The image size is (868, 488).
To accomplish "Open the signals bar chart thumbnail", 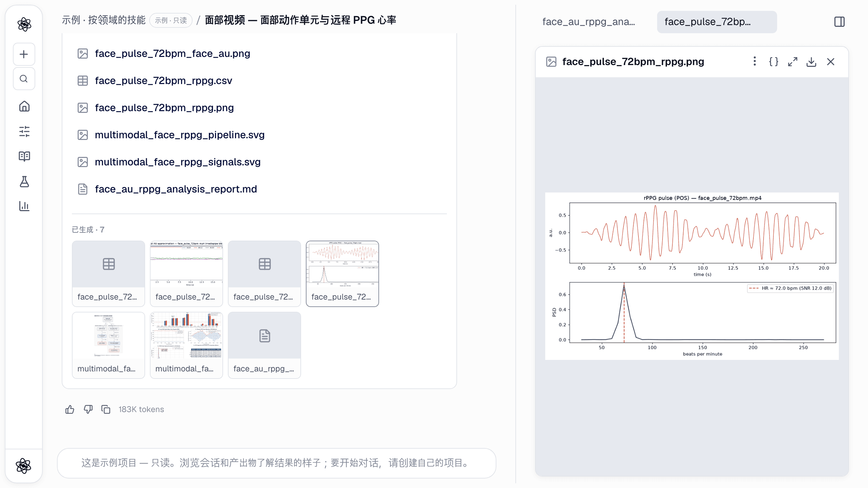I will [x=186, y=345].
